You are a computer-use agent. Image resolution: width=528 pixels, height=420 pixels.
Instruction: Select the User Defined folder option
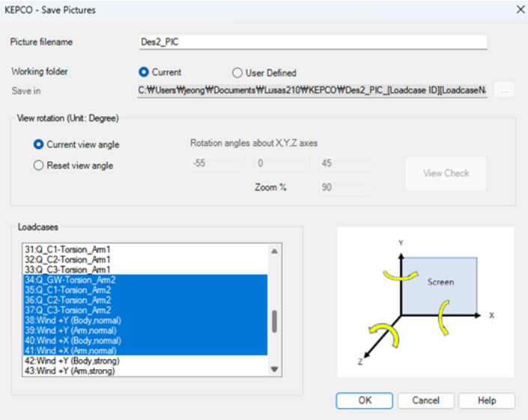coord(237,73)
